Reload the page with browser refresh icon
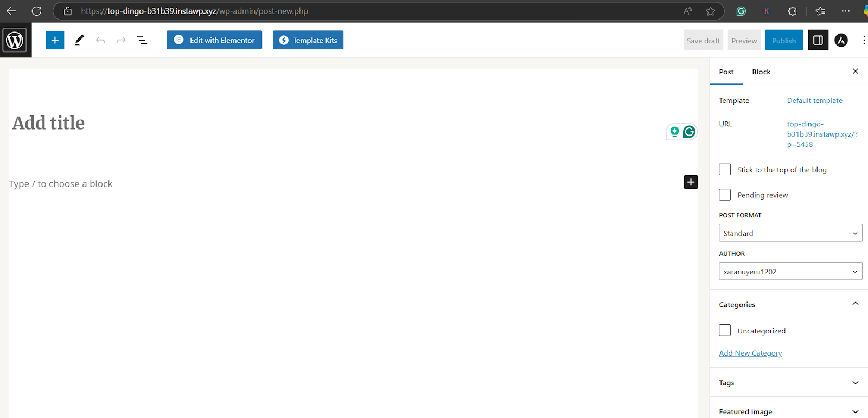Image resolution: width=868 pixels, height=418 pixels. (36, 11)
